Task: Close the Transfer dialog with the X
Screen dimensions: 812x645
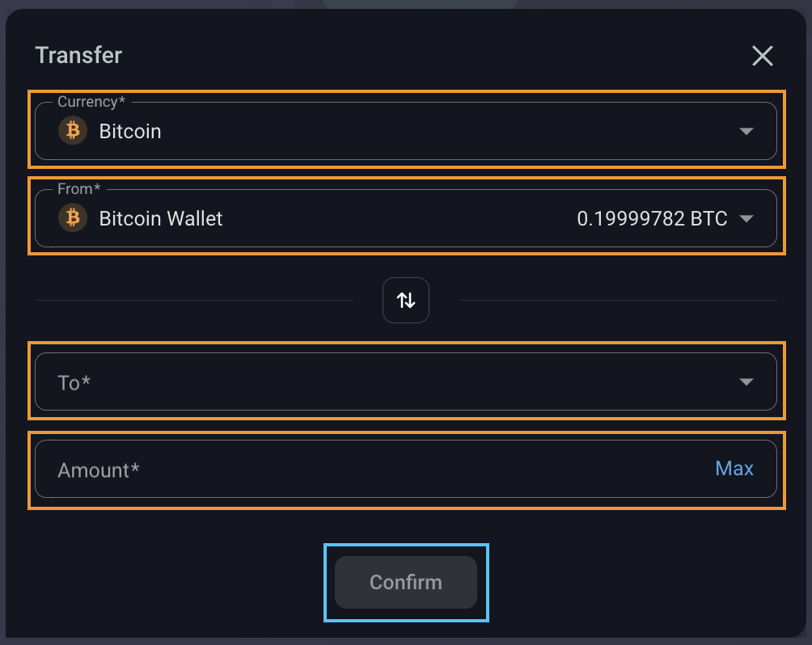Action: pyautogui.click(x=762, y=56)
